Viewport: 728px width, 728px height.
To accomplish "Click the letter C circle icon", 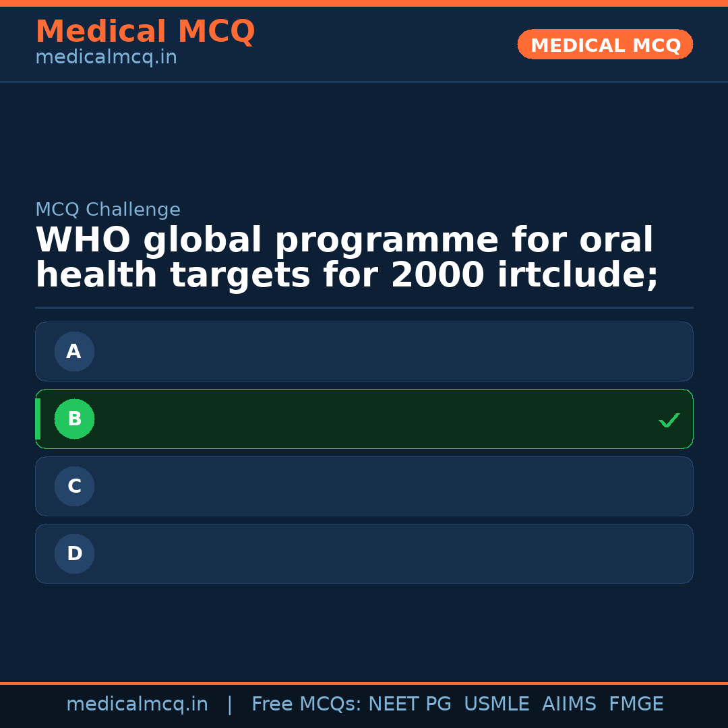I will [x=74, y=486].
